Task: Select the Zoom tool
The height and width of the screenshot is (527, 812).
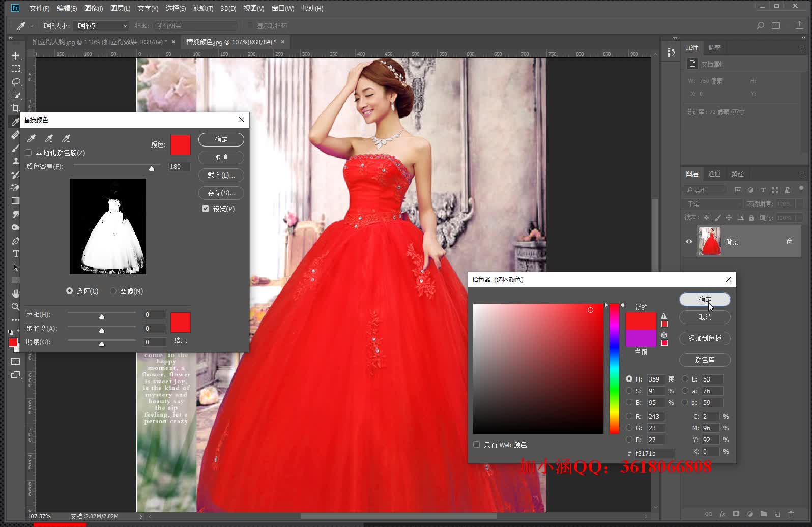Action: point(16,306)
